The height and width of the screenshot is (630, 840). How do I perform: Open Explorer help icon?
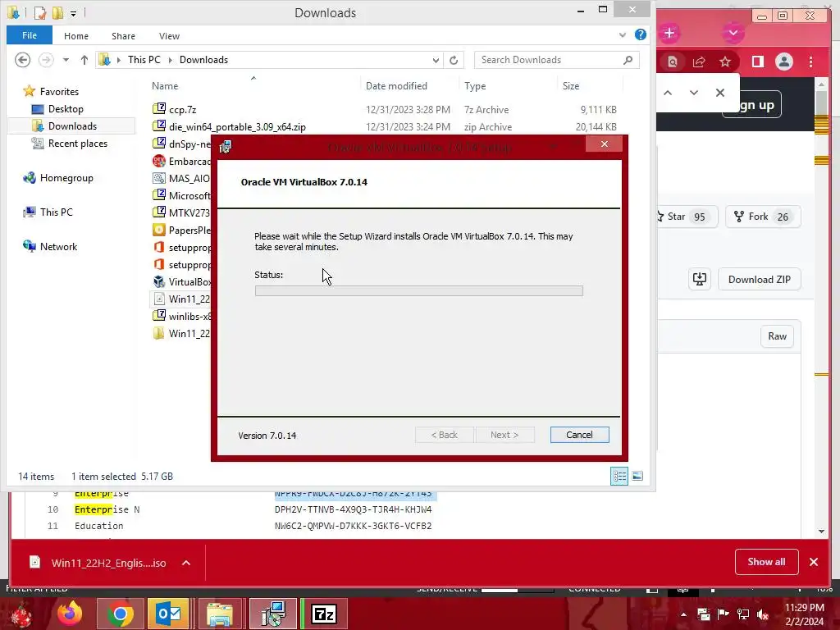[x=640, y=34]
